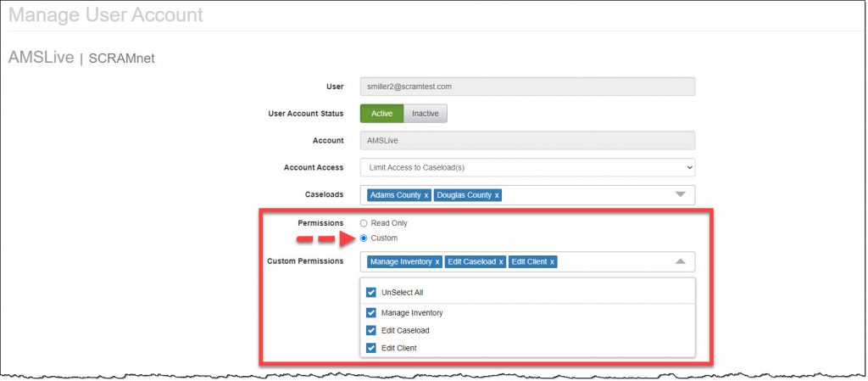
Task: Toggle the Edit Client checkbox
Action: (371, 348)
